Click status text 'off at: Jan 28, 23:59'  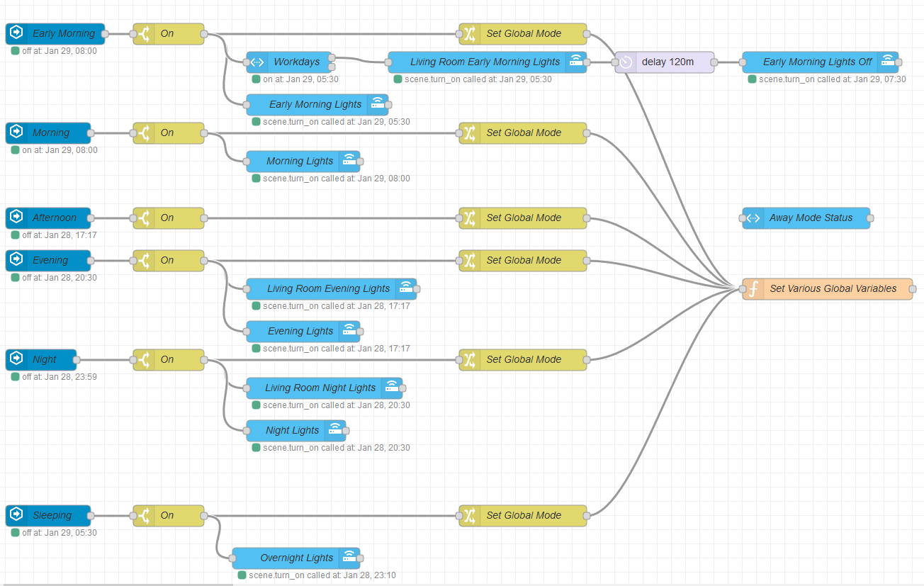click(60, 377)
